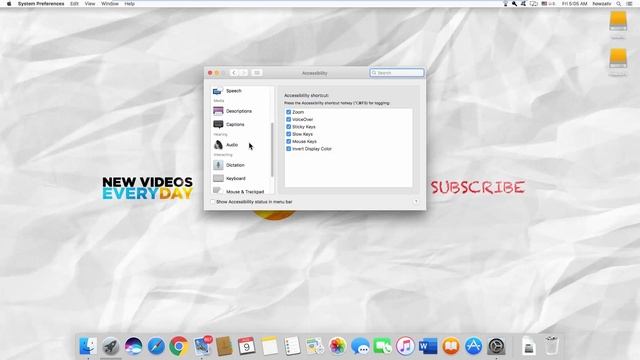Open the Trash in the Dock
Image resolution: width=640 pixels, height=360 pixels.
click(551, 345)
